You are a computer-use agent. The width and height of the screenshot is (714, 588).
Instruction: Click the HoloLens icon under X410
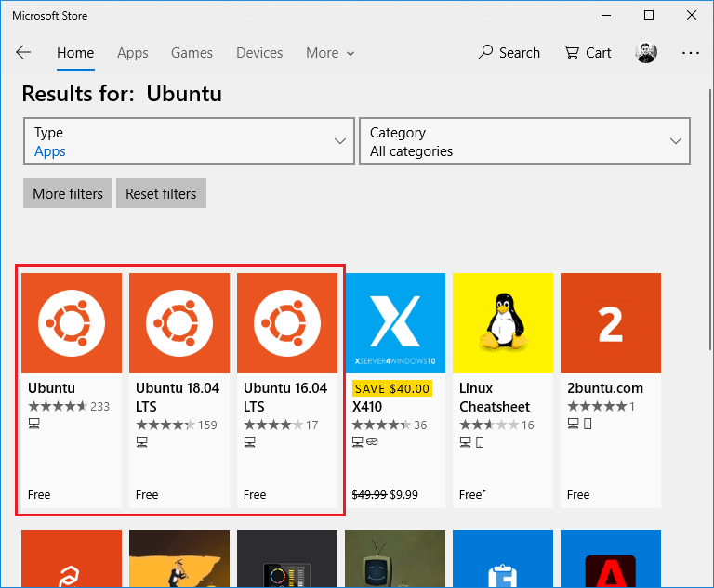tap(372, 441)
